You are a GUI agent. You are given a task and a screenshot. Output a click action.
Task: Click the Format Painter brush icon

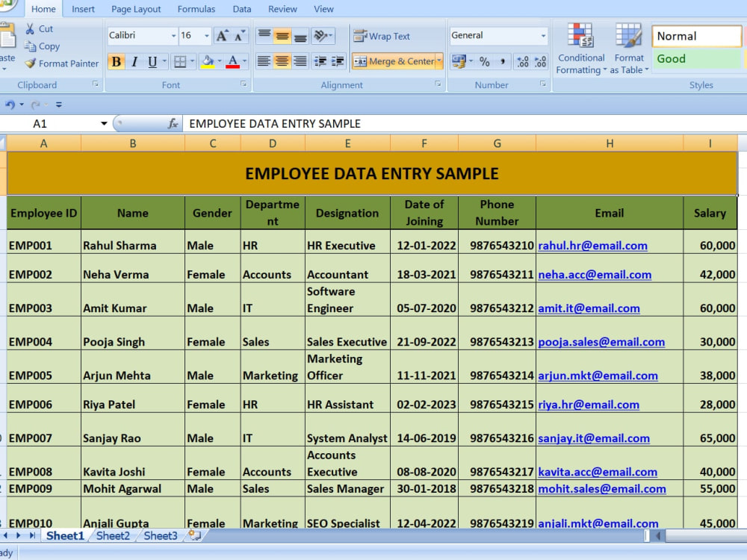tap(30, 63)
